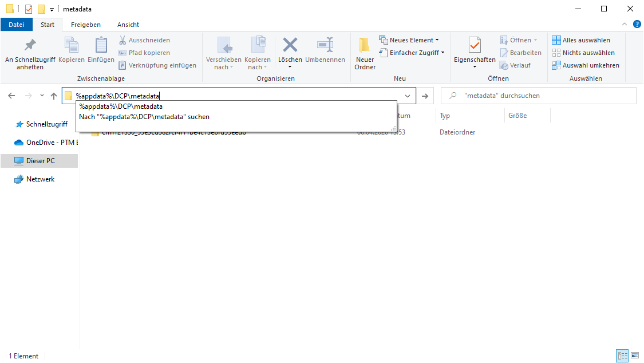644x363 pixels.
Task: Open the Öffnen dropdown in ribbon
Action: click(519, 40)
